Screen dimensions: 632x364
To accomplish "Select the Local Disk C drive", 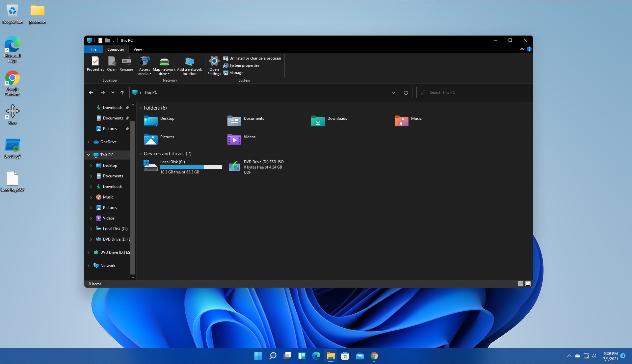I will 182,167.
